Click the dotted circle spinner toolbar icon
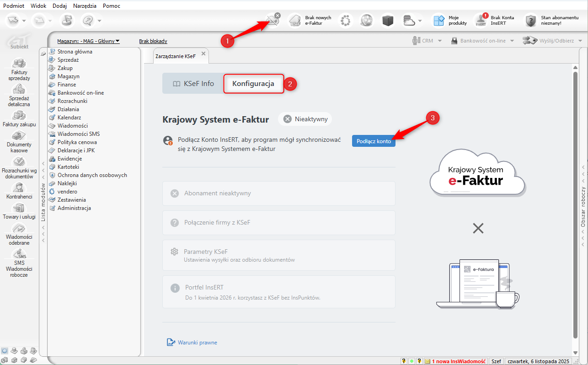This screenshot has width=588, height=365. click(x=345, y=21)
